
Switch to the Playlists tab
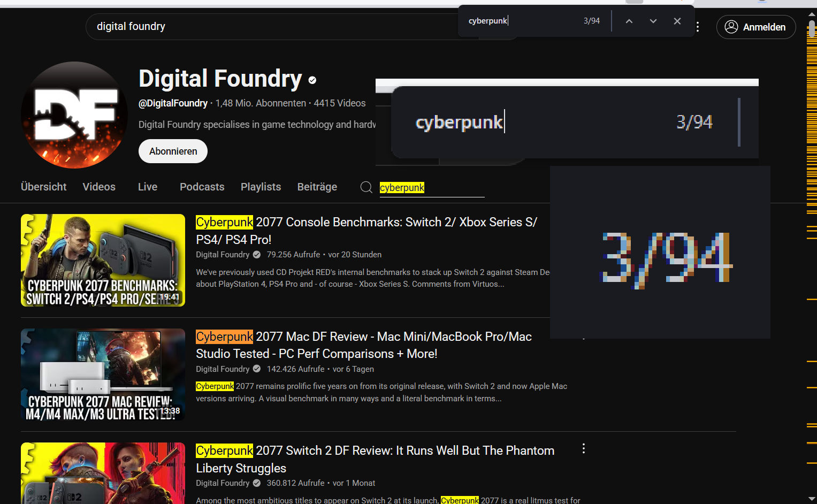[261, 187]
